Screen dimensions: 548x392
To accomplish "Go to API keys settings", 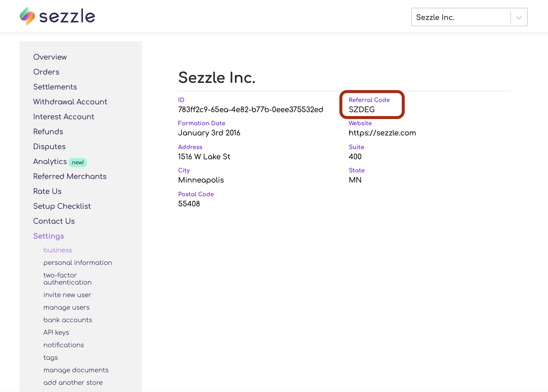I will 56,332.
